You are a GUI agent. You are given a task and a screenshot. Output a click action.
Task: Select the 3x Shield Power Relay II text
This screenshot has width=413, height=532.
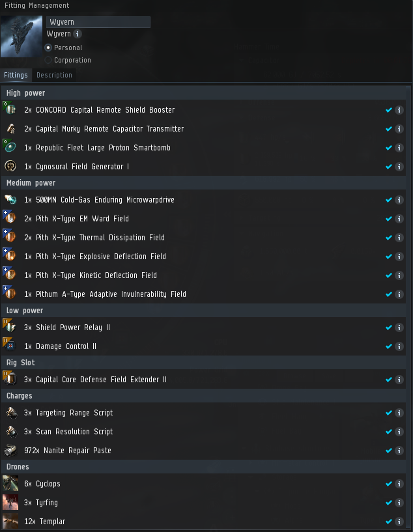pos(67,328)
